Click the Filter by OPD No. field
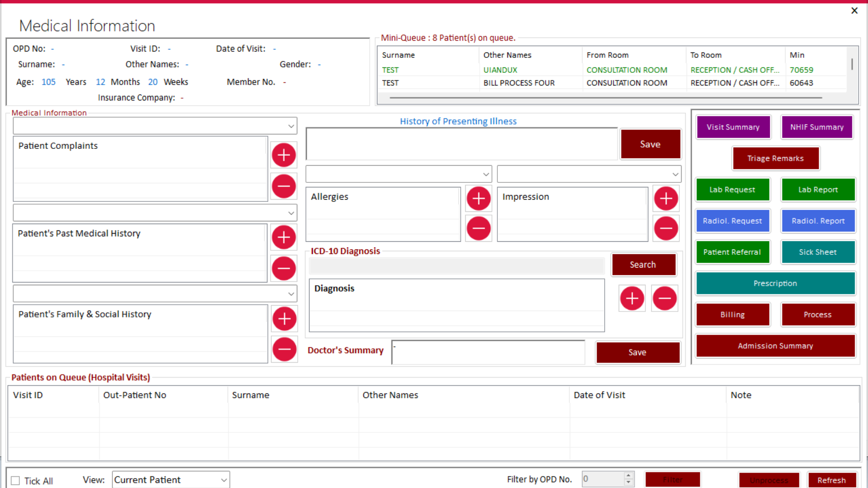This screenshot has width=868, height=488. [x=603, y=479]
